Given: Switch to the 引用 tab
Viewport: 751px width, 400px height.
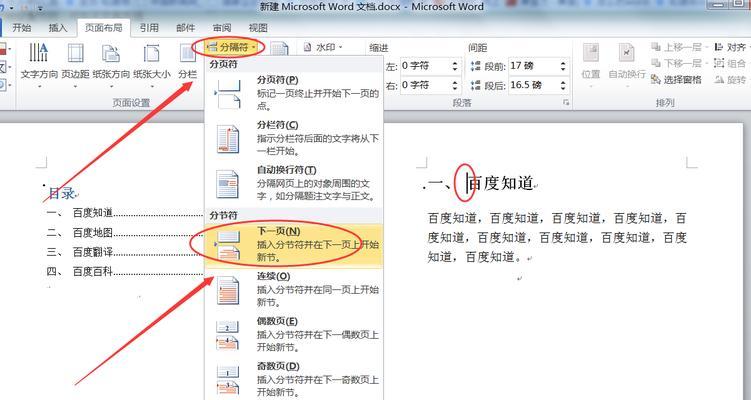Looking at the screenshot, I should pyautogui.click(x=149, y=28).
